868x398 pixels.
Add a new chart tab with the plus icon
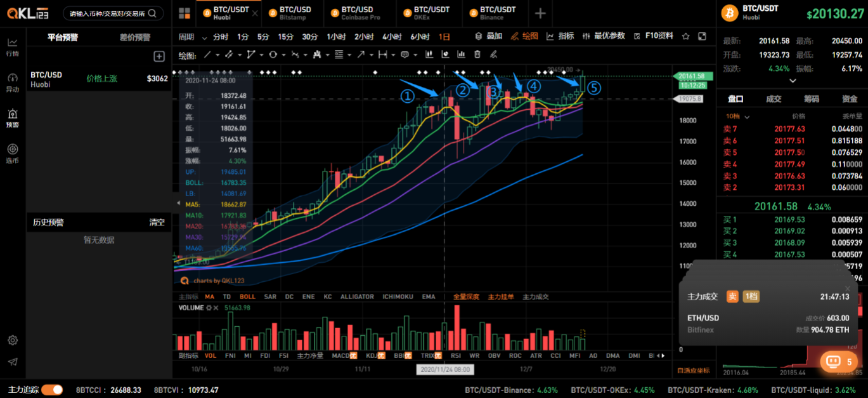(540, 13)
